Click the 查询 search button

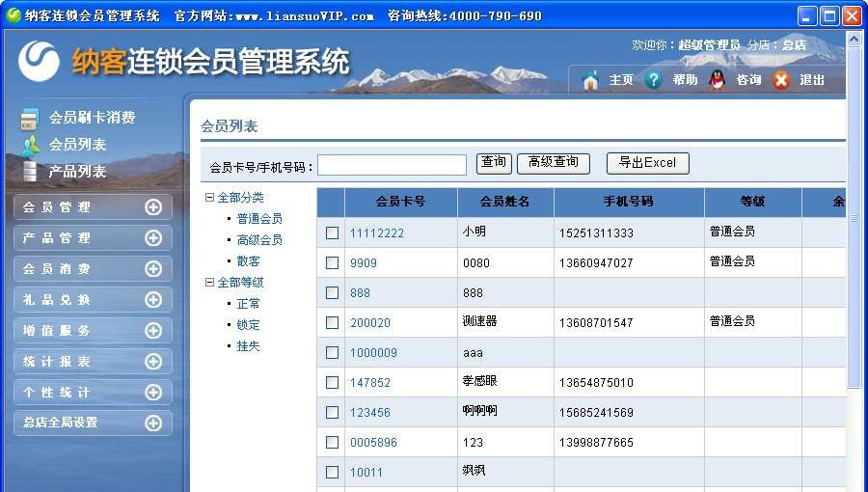click(x=494, y=163)
